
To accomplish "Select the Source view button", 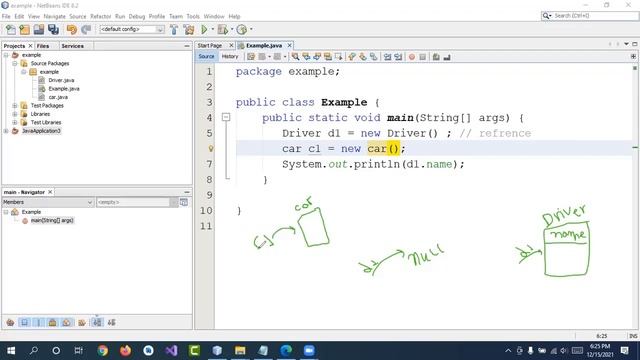I will click(x=206, y=57).
